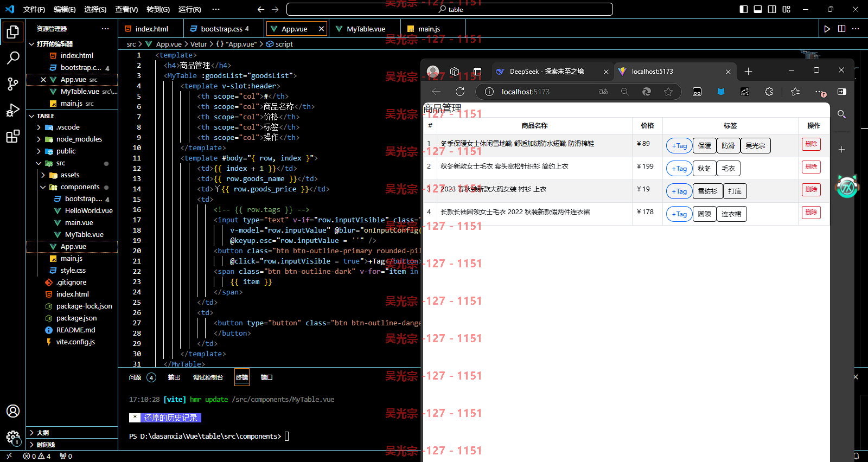Click the 连衣裙 tag in row 4
The height and width of the screenshot is (462, 868).
[731, 214]
